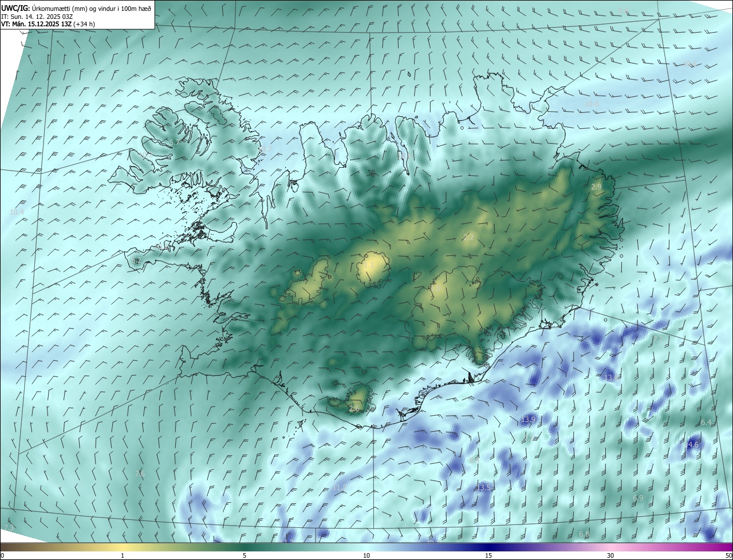Select the 10.7 value in the northwest bay
The height and width of the screenshot is (560, 733).
(x=264, y=149)
